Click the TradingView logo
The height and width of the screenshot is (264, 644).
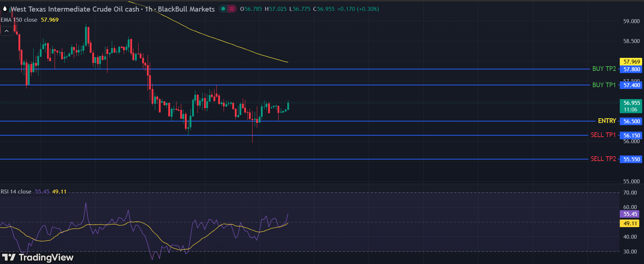(x=38, y=257)
